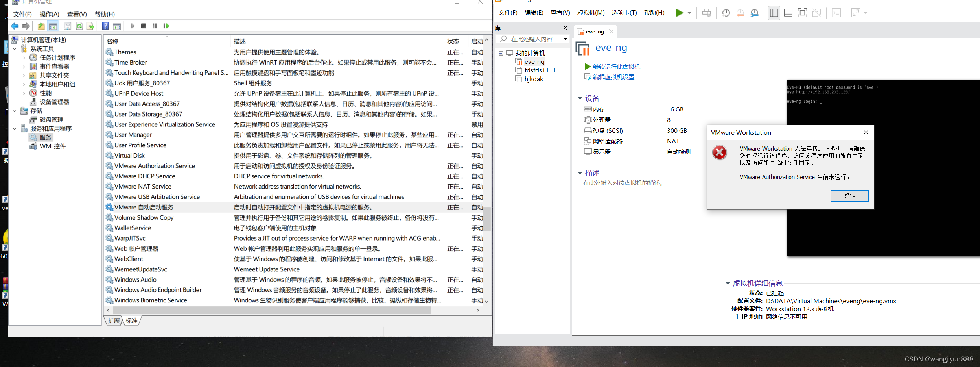Viewport: 980px width, 367px height.
Task: Click the stretch guest display icon
Action: pyautogui.click(x=856, y=13)
